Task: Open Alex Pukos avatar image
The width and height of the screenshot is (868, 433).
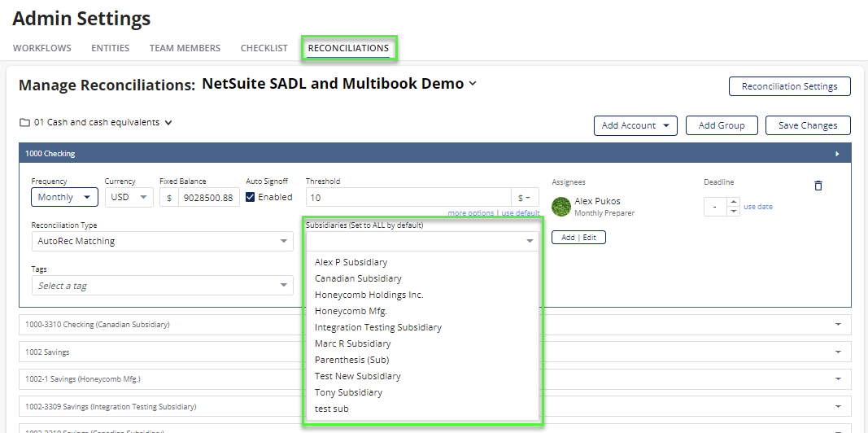Action: (561, 207)
